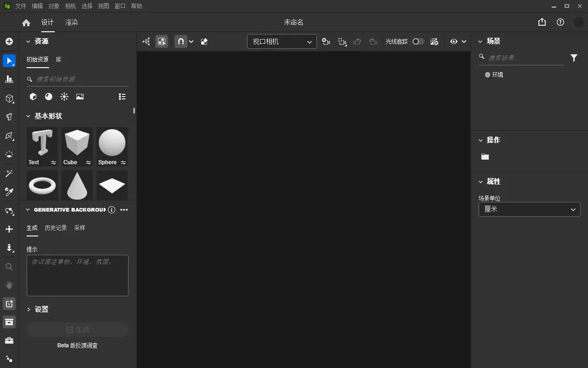Toggle the 光线追踪 ray tracing switch
The image size is (588, 368).
pyautogui.click(x=418, y=41)
